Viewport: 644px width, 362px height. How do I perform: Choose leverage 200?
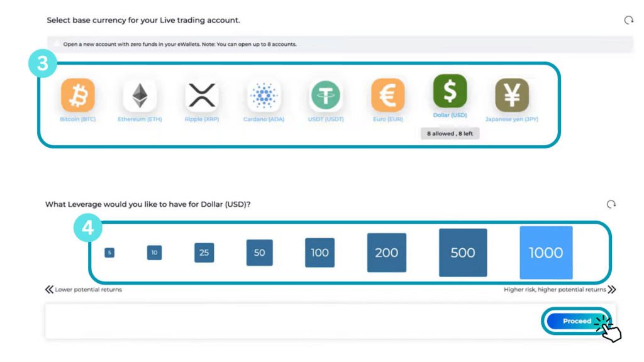[387, 253]
